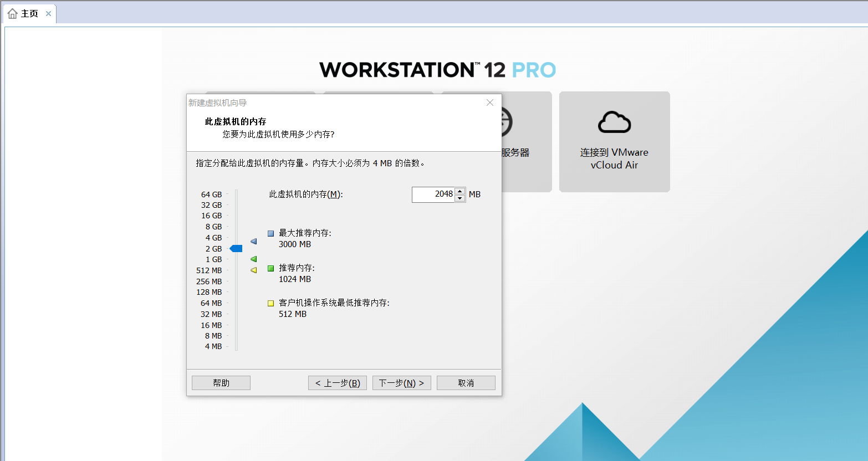Click the 128 MB slider label
Image resolution: width=868 pixels, height=461 pixels.
(209, 292)
